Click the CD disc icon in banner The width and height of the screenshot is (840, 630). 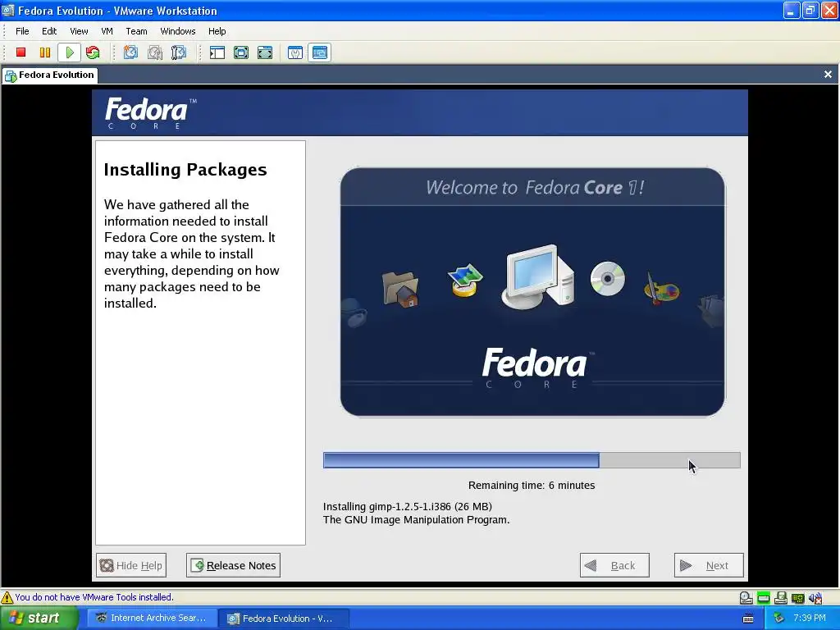point(608,279)
